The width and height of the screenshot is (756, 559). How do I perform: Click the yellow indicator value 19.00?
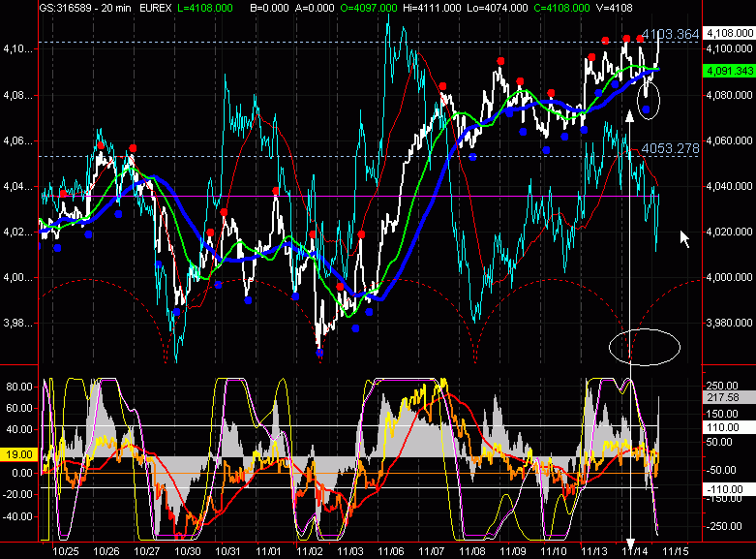[x=19, y=454]
